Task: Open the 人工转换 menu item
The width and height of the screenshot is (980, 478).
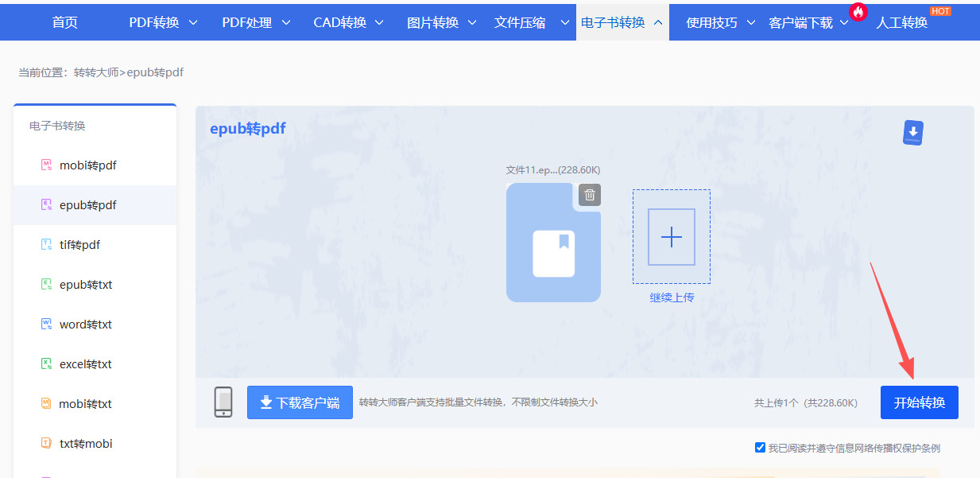Action: pyautogui.click(x=902, y=22)
